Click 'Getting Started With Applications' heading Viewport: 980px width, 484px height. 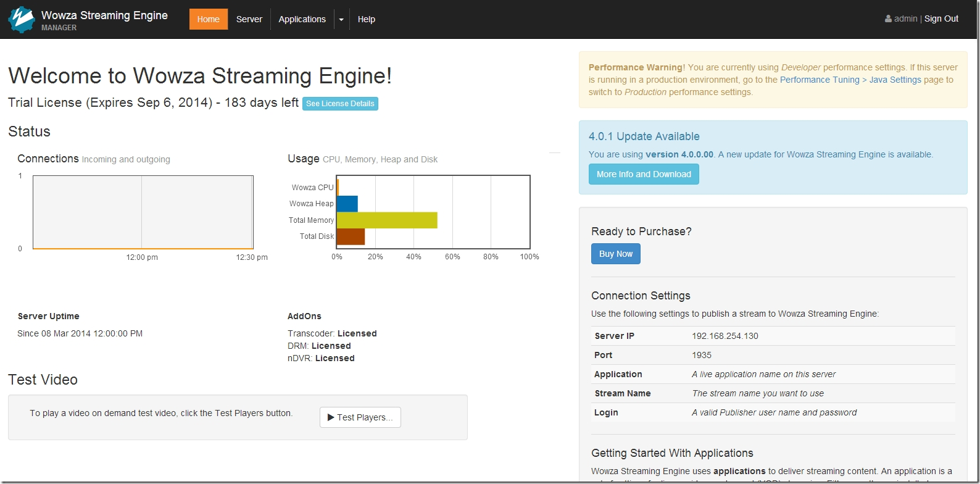tap(672, 453)
